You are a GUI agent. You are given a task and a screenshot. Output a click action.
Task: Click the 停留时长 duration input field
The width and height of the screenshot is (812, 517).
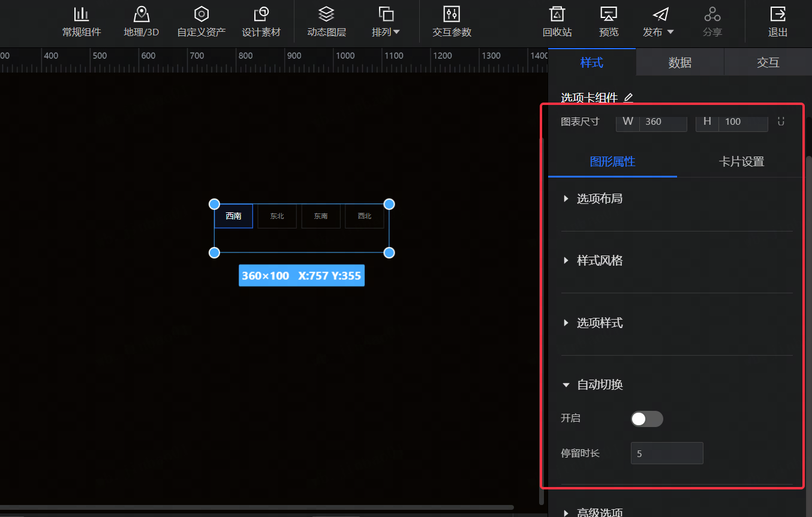667,453
